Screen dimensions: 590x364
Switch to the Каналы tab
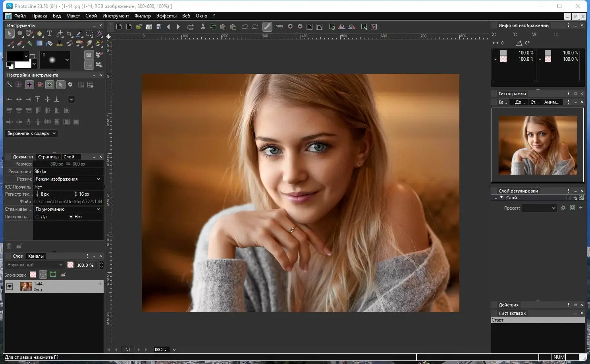click(x=36, y=256)
